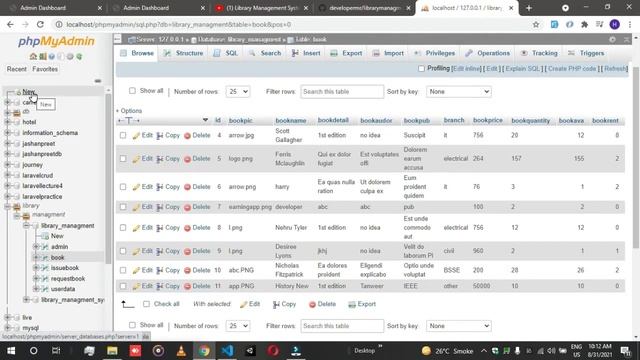Click the navigation panel settings gear icon
The width and height of the screenshot is (640, 360).
click(x=70, y=56)
